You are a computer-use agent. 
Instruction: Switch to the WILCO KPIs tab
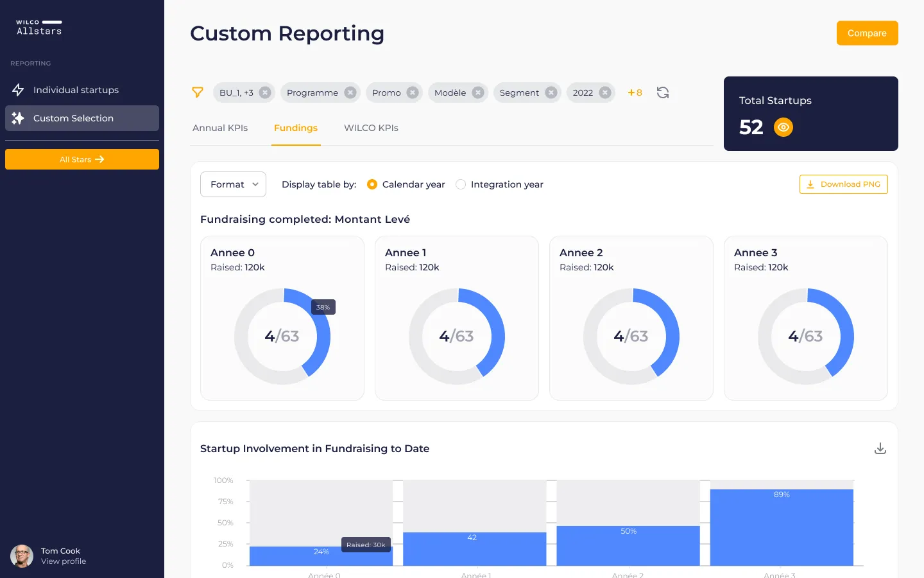click(x=371, y=128)
